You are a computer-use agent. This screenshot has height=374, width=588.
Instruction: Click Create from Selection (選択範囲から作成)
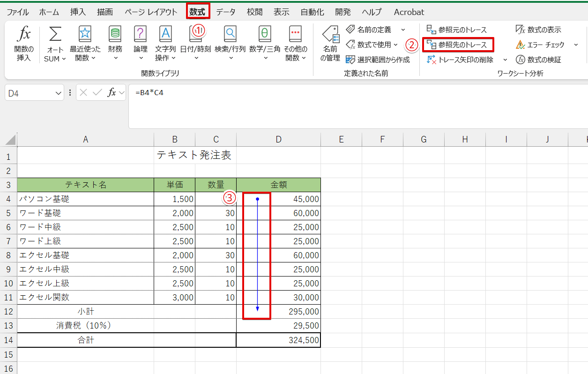377,60
